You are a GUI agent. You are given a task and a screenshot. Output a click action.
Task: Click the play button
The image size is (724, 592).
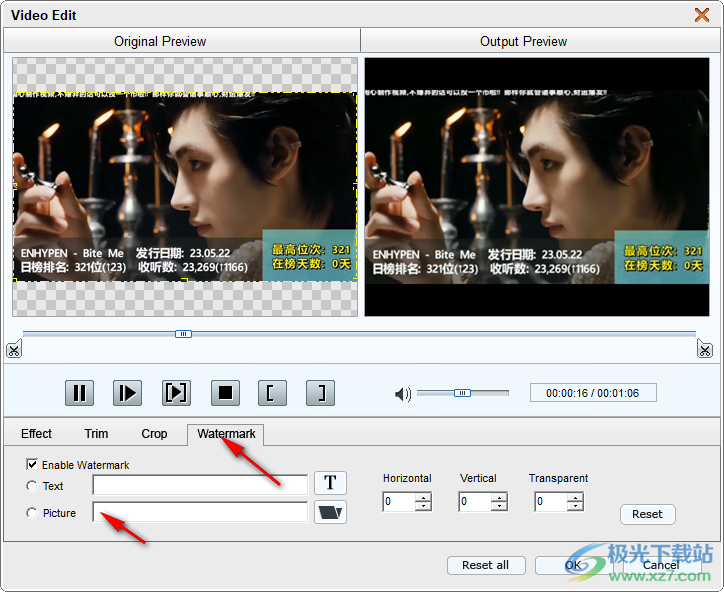[127, 393]
